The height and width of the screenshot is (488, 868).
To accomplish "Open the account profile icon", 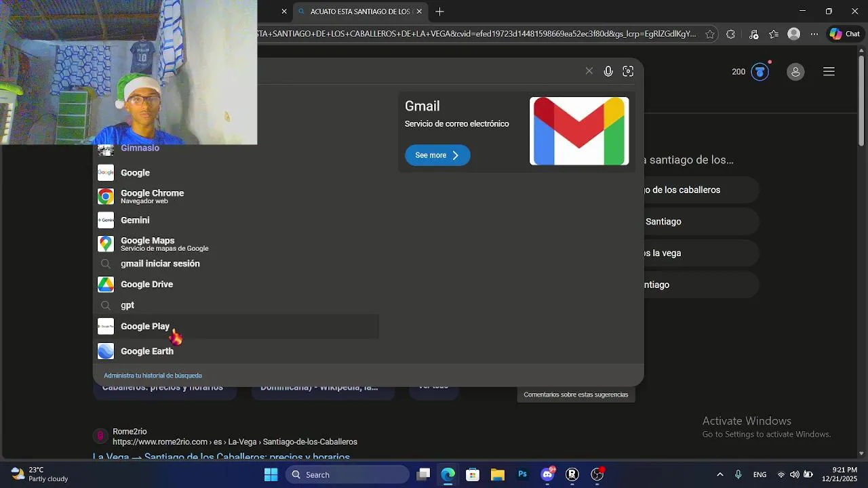I will click(x=795, y=71).
